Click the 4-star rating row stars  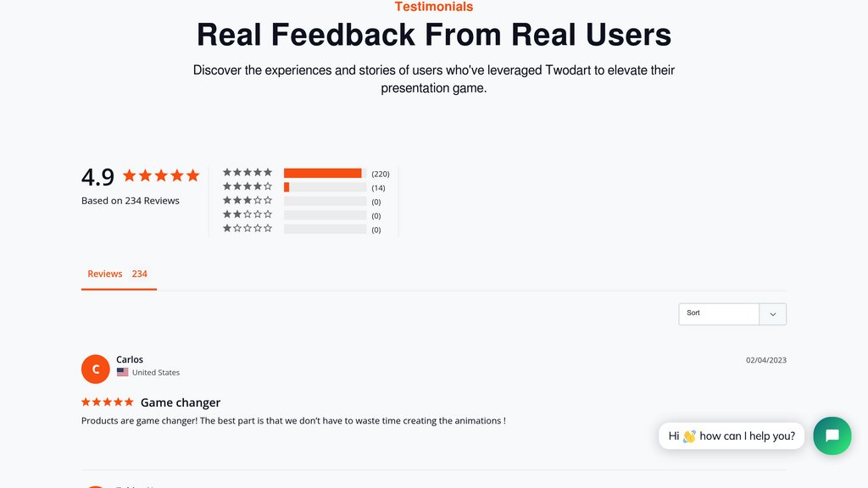point(248,186)
